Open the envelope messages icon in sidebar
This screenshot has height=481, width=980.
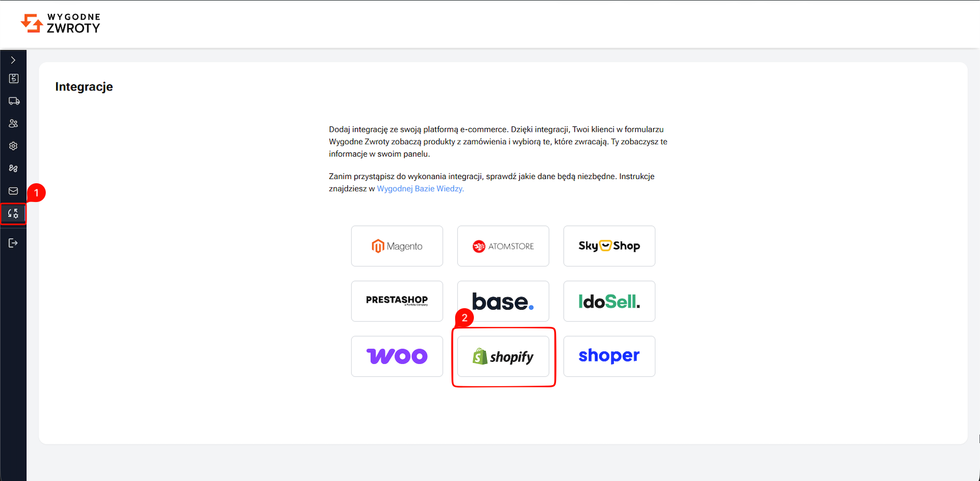(x=14, y=191)
